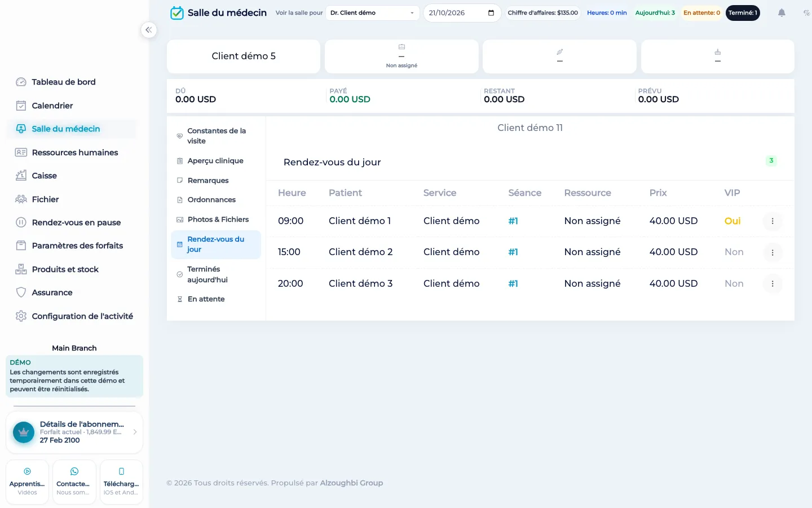812x508 pixels.
Task: Collapse the sidebar with the double-chevron button
Action: click(x=148, y=30)
